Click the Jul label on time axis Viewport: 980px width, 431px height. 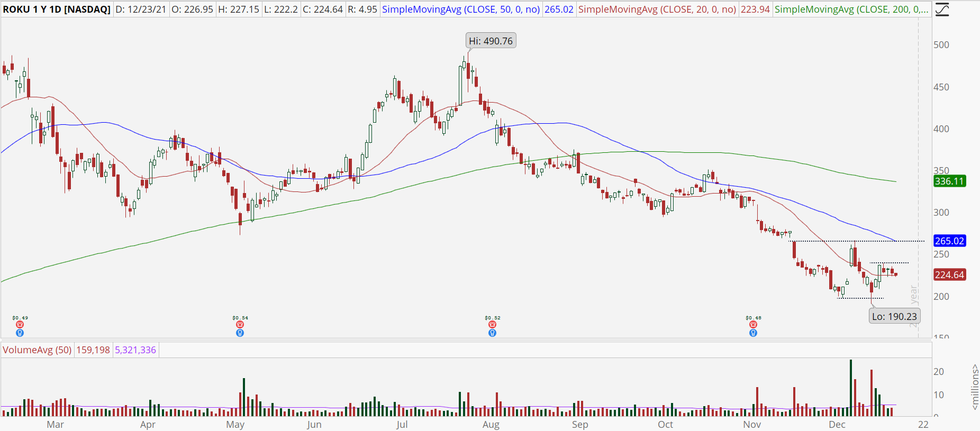[x=402, y=425]
